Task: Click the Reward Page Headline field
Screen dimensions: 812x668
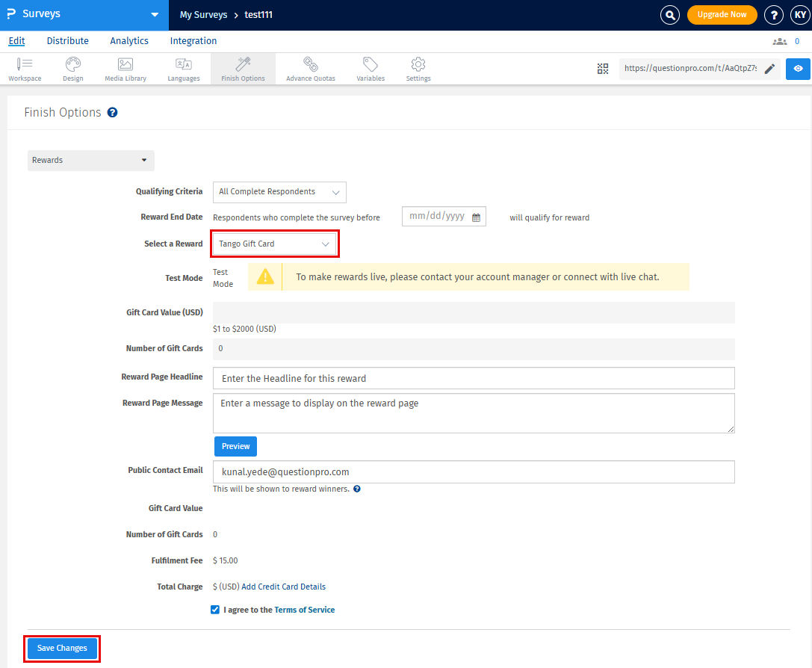Action: point(474,379)
